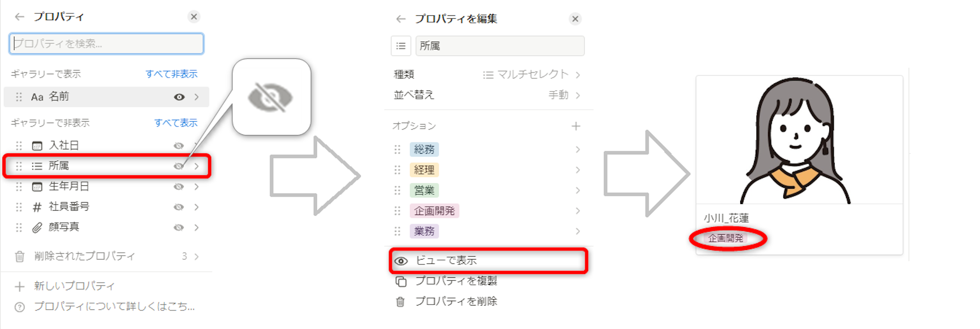
Task: Click すべて非表示 link
Action: point(171,74)
